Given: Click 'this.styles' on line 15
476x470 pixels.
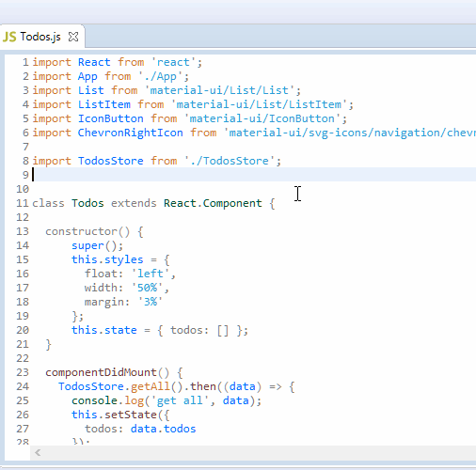Looking at the screenshot, I should 107,259.
